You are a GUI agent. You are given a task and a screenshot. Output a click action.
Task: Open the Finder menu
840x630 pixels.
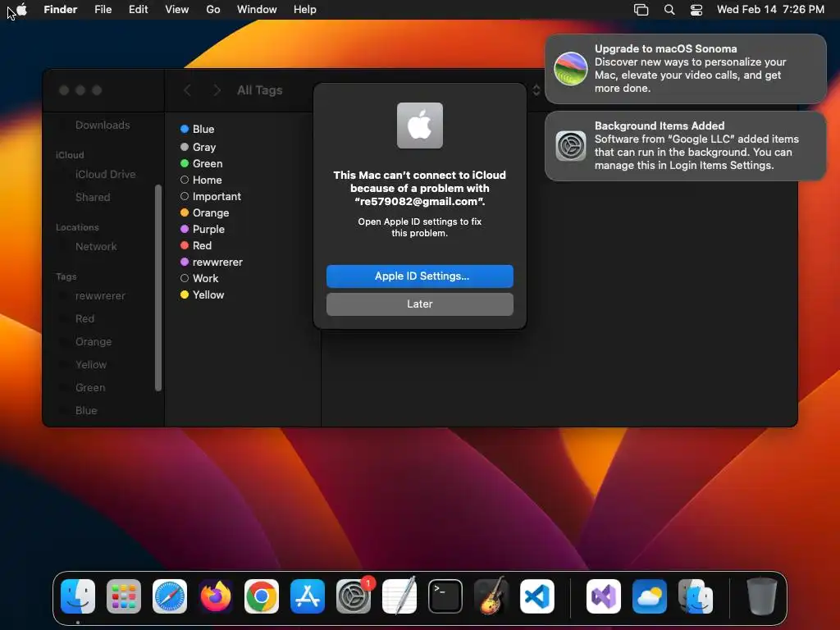(61, 10)
